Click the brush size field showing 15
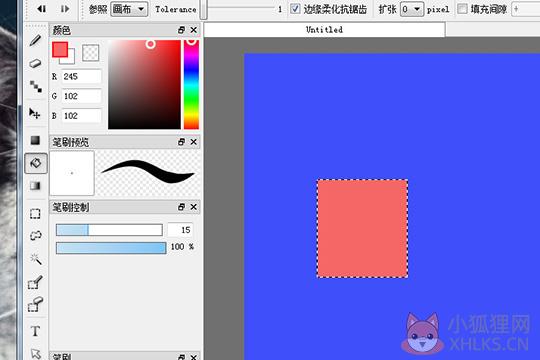Viewport: 540px width, 360px height. click(x=180, y=230)
